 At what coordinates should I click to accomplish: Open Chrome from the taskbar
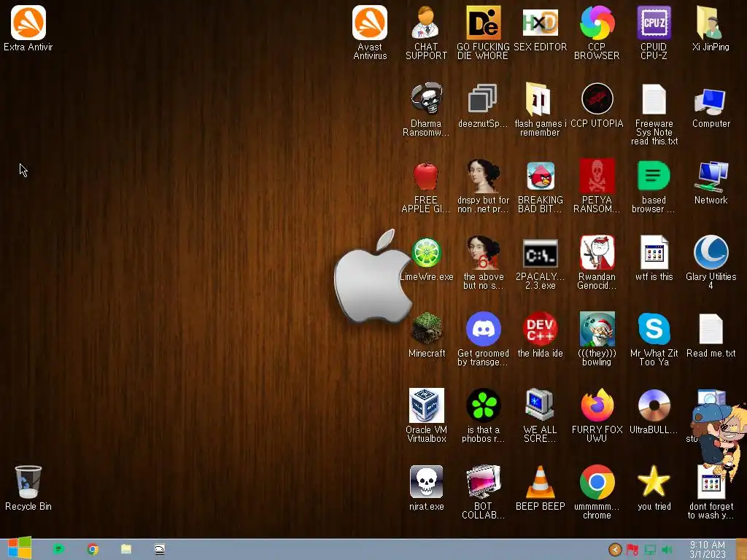coord(93,549)
